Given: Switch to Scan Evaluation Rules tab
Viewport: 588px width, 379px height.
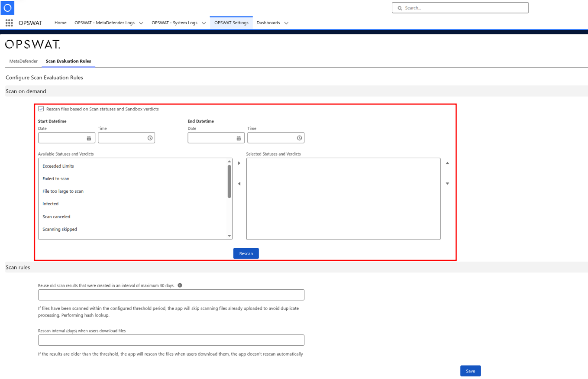Looking at the screenshot, I should [x=68, y=61].
